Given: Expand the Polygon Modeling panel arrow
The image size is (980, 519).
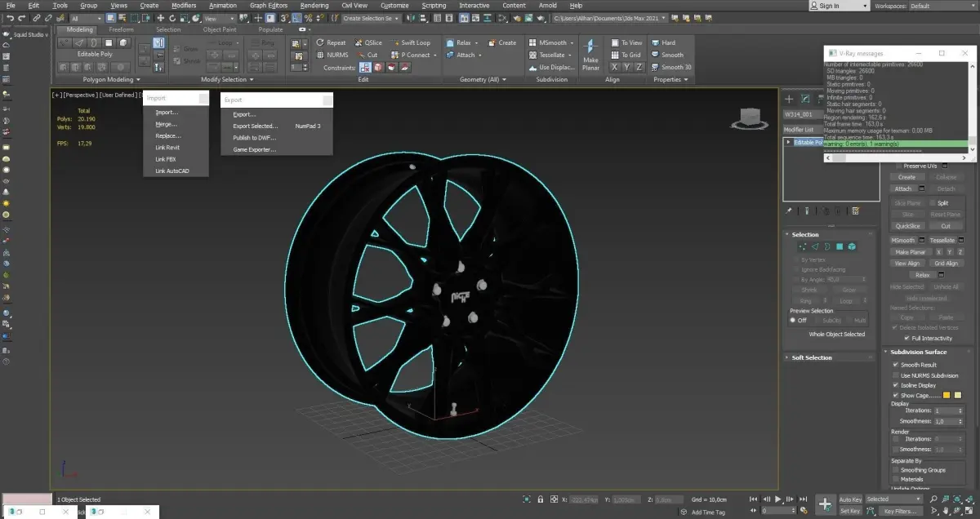Looking at the screenshot, I should point(136,80).
